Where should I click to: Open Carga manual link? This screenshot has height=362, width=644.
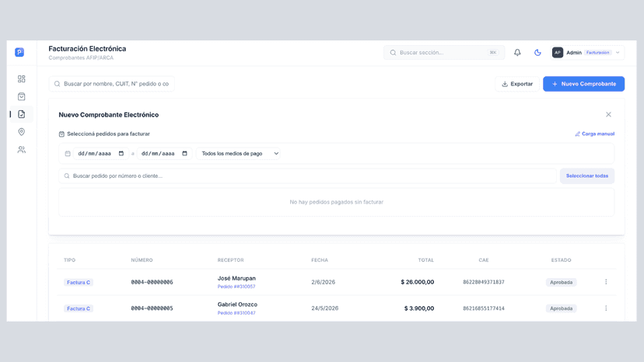pos(595,134)
